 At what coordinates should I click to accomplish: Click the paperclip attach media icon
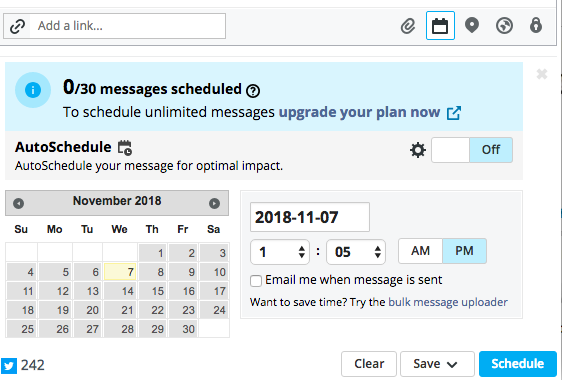408,26
